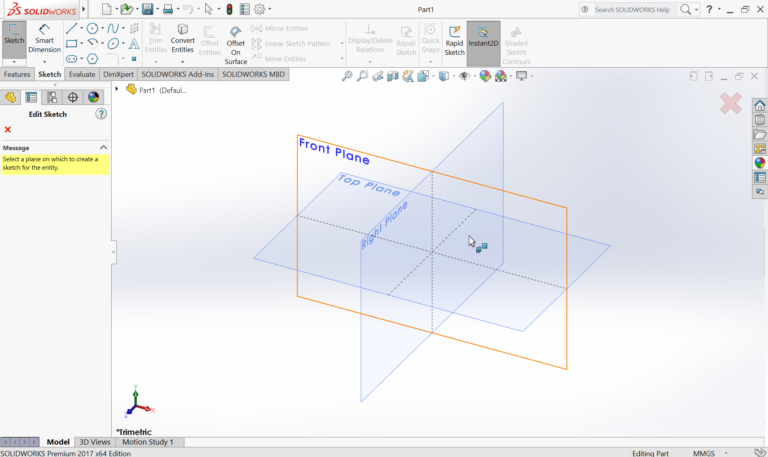The width and height of the screenshot is (768, 457).
Task: Switch to the DimXpert tab
Action: (x=118, y=74)
